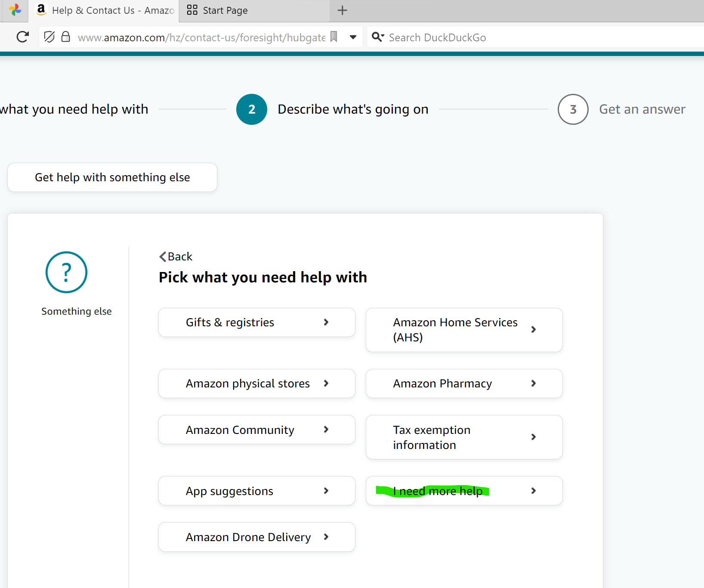Click the Amazon URL address field

(x=201, y=37)
